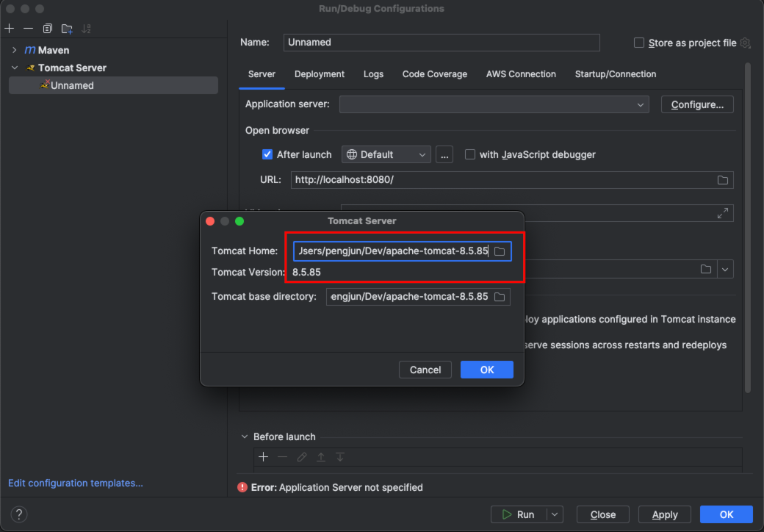Screen dimensions: 764x532
Task: Click the Name input field
Action: click(442, 43)
